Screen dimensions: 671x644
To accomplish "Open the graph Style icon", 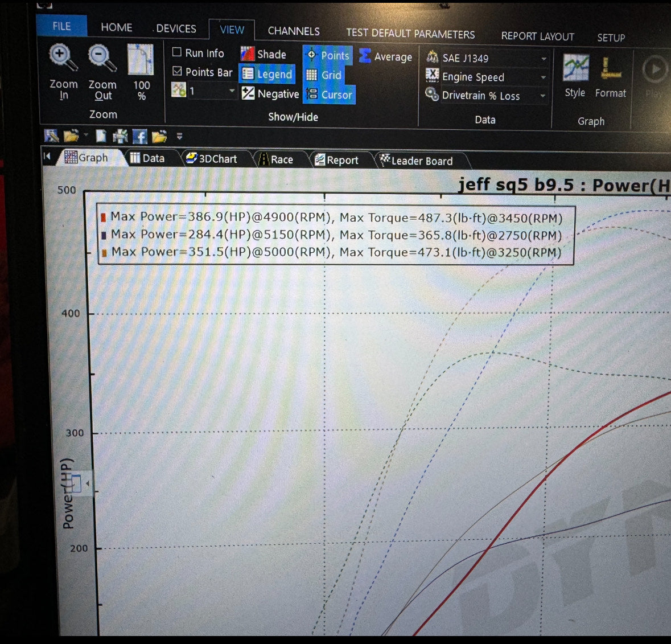I will [x=575, y=69].
